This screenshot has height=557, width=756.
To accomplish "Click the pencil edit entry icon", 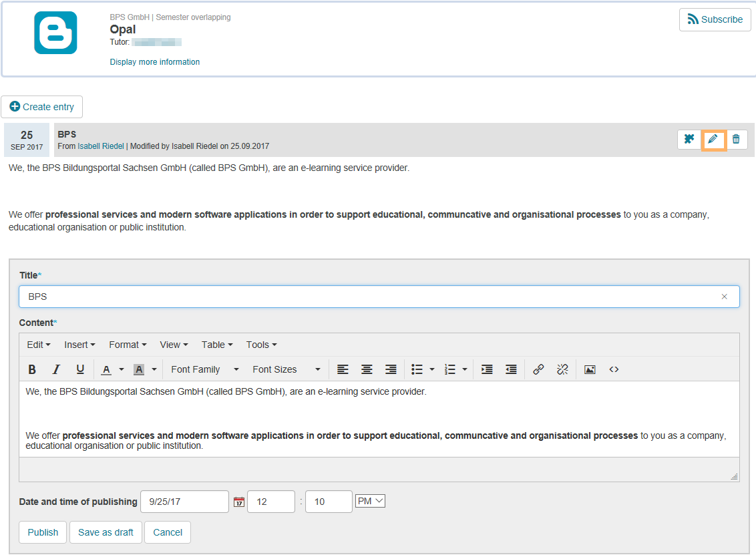I will pos(713,140).
